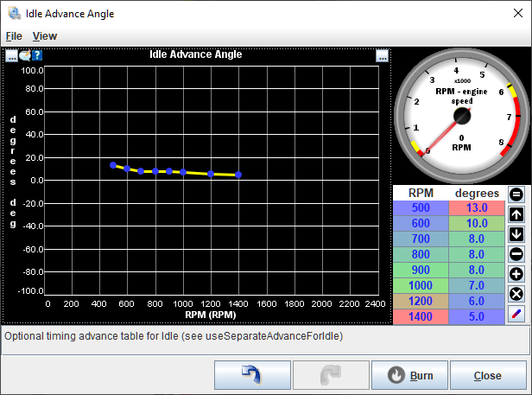532x395 pixels.
Task: Open the blue question mark help
Action: (37, 55)
